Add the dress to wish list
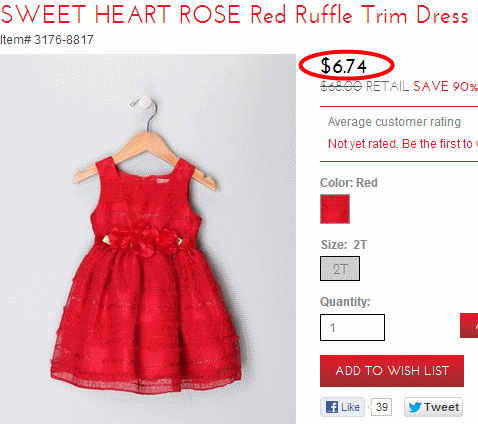Image resolution: width=478 pixels, height=424 pixels. tap(392, 371)
